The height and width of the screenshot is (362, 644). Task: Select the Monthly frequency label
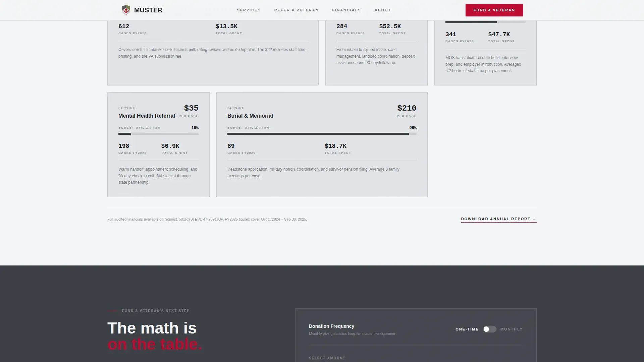512,329
